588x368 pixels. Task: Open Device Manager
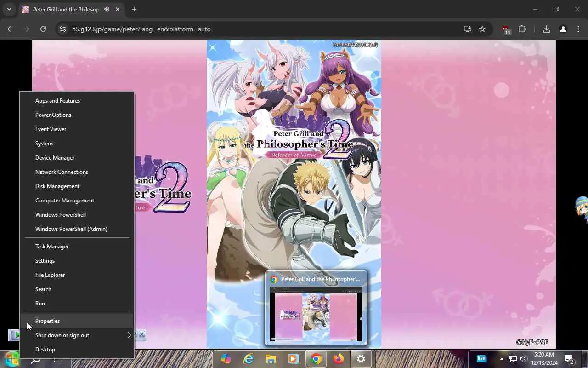(77, 158)
